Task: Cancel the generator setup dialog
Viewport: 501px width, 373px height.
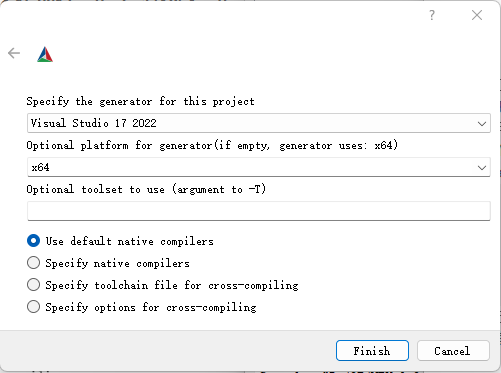Action: coord(453,351)
